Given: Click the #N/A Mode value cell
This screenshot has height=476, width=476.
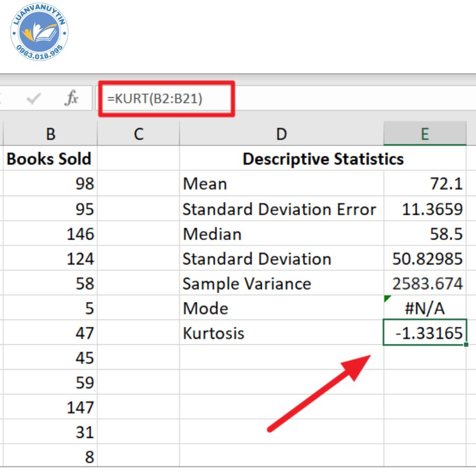Looking at the screenshot, I should coord(425,308).
